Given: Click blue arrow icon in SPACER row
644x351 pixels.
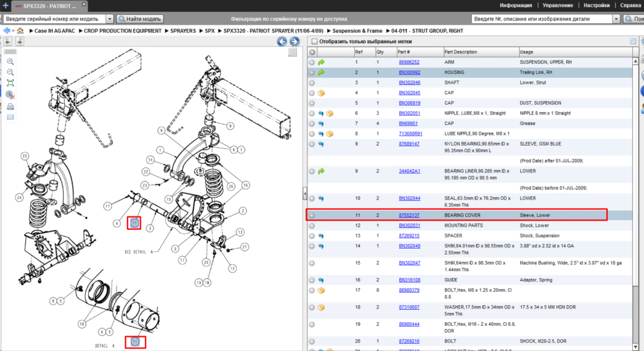Looking at the screenshot, I should [321, 236].
